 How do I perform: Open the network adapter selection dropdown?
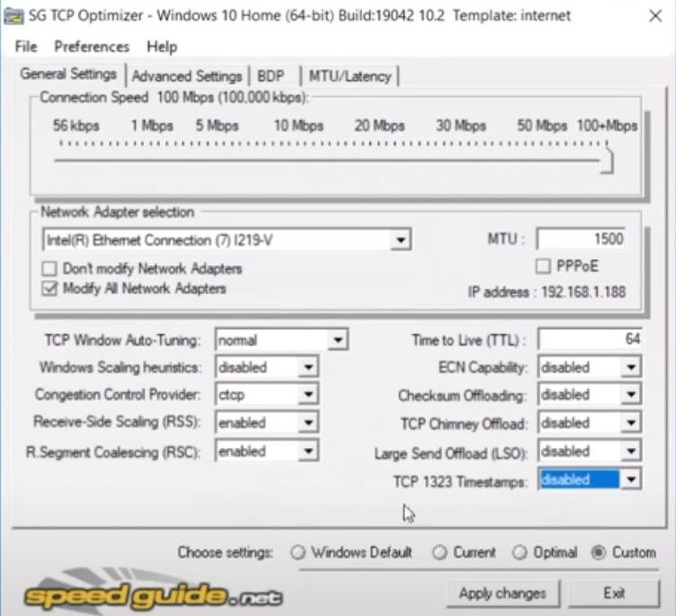click(x=401, y=240)
